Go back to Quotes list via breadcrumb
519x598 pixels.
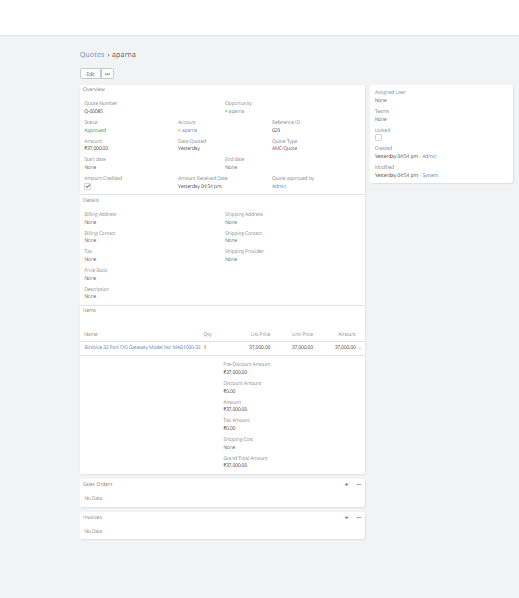[92, 55]
